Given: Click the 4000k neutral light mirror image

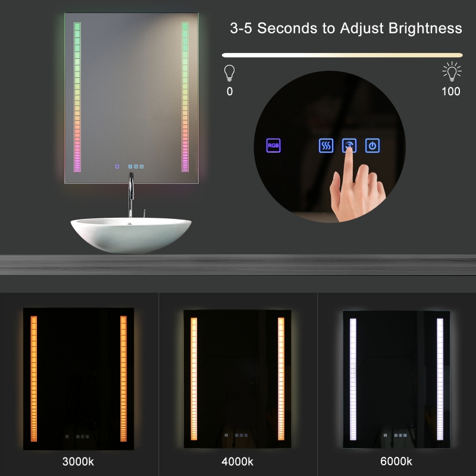Looking at the screenshot, I should pyautogui.click(x=237, y=378).
